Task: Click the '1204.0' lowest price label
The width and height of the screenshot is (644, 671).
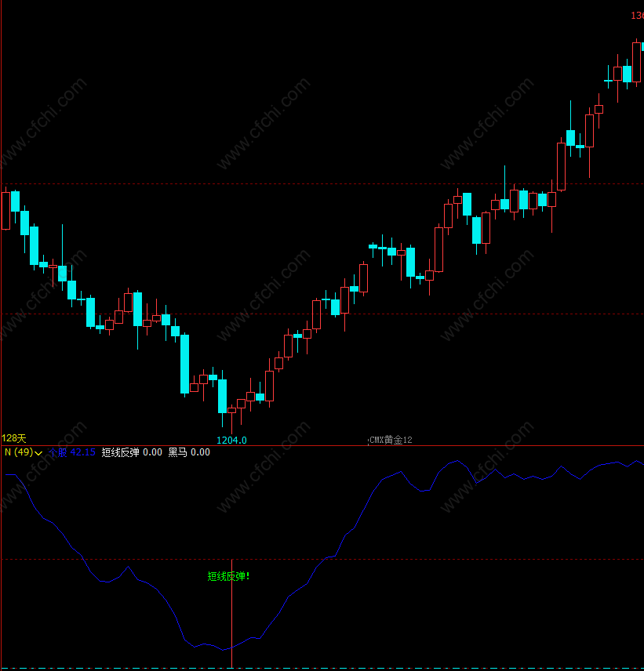Action: [231, 441]
